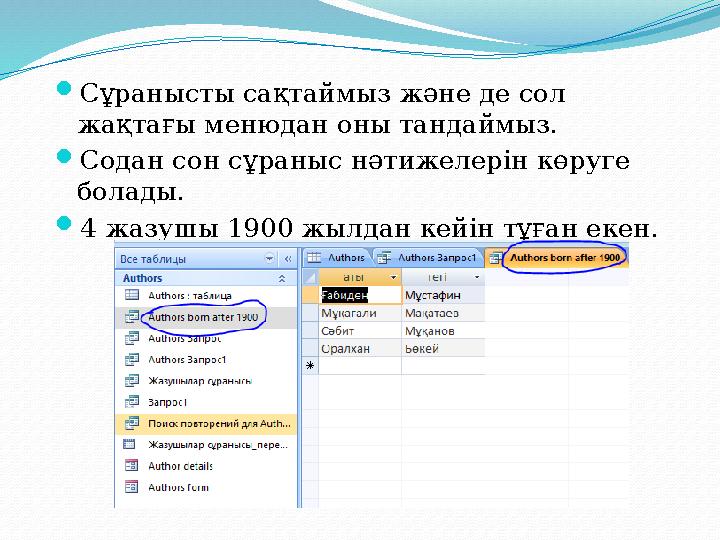
Task: Click the query icon beside 'Authors Запрос1' in the list
Action: [x=131, y=359]
